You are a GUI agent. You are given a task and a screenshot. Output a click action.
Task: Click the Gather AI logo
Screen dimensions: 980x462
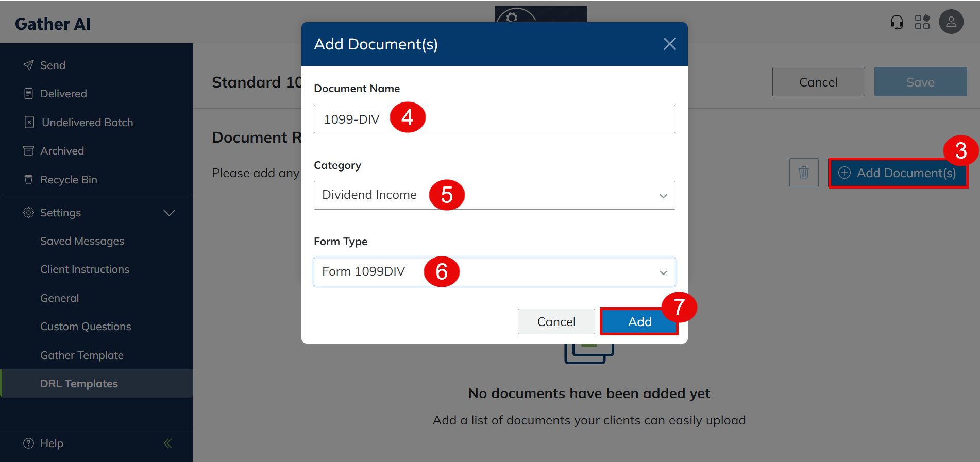[53, 24]
